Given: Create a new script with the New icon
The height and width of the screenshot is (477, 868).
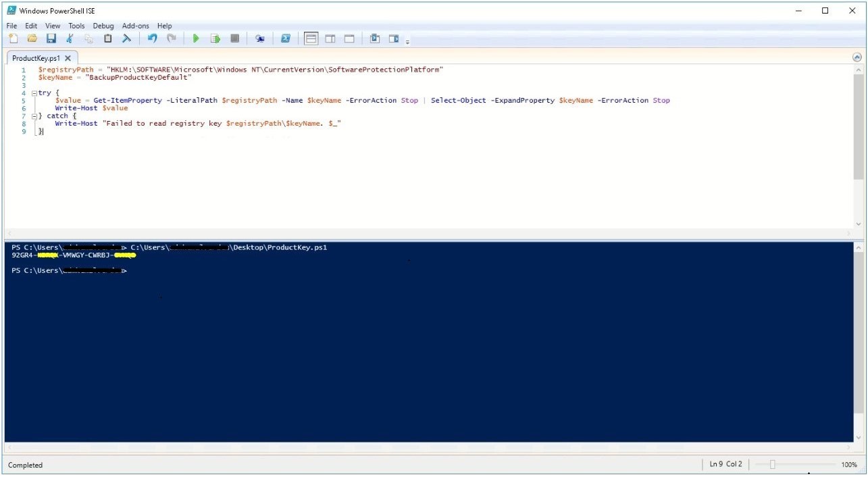Looking at the screenshot, I should 14,39.
